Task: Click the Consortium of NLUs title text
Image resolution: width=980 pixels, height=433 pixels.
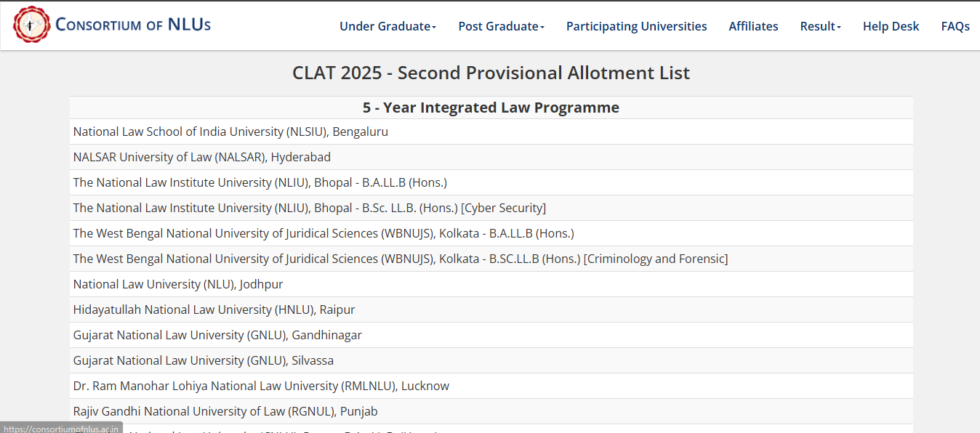Action: coord(133,25)
